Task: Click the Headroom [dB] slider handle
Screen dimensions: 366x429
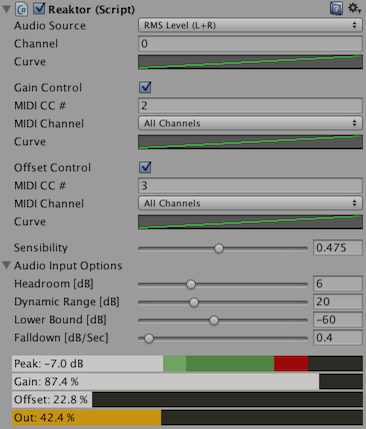Action: coord(191,284)
